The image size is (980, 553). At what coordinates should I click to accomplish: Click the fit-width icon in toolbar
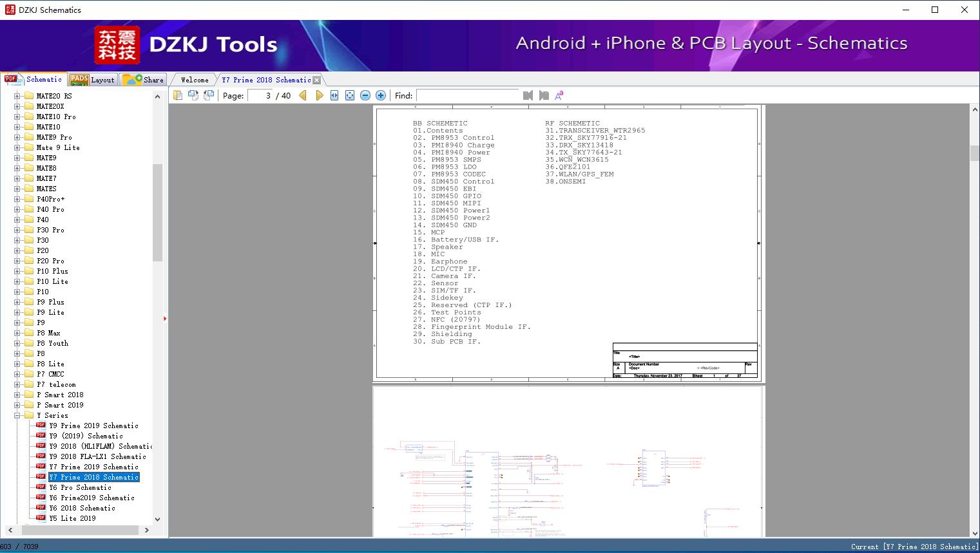334,95
